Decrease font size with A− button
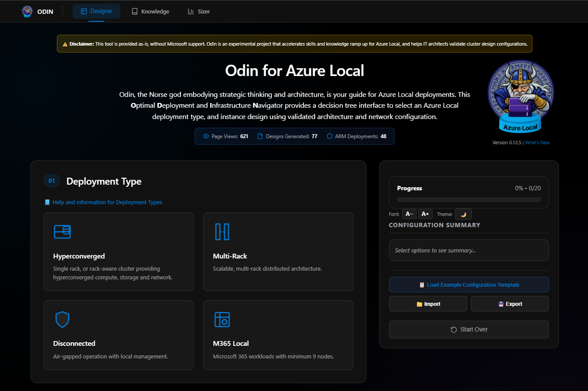This screenshot has width=588, height=391. point(409,214)
